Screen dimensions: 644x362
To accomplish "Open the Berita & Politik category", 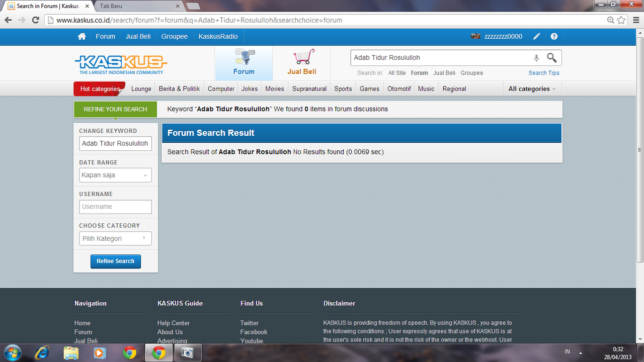I will (180, 89).
